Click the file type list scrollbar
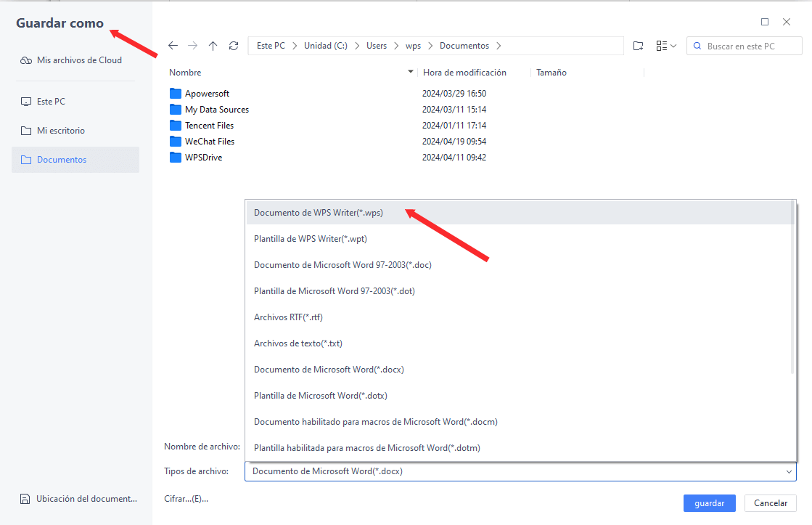The height and width of the screenshot is (525, 812). pyautogui.click(x=792, y=288)
